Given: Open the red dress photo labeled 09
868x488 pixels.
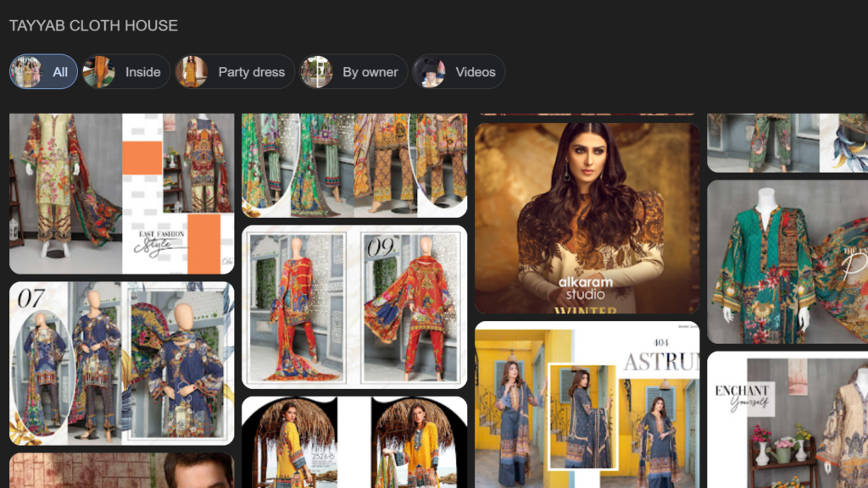Looking at the screenshot, I should click(354, 307).
